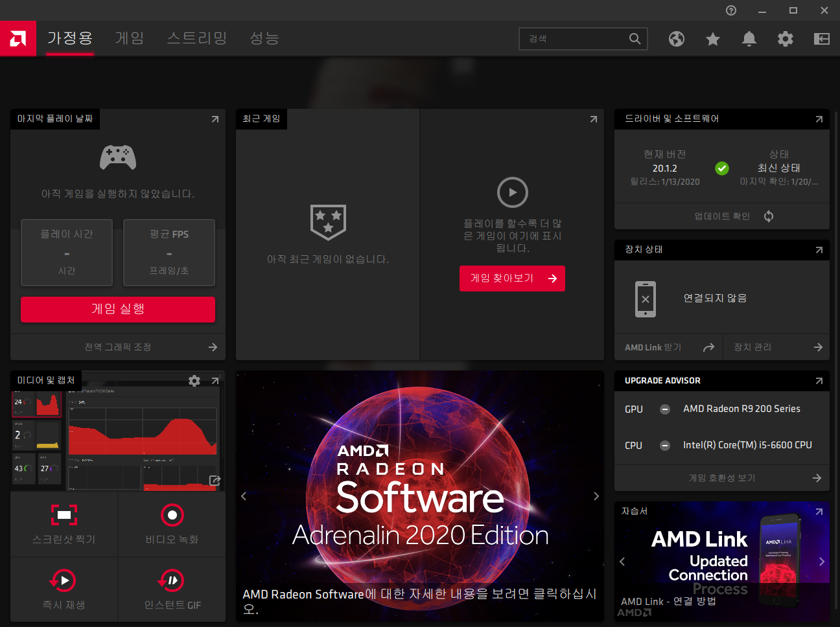Click 연결되지 않음 status text
The height and width of the screenshot is (627, 840).
pos(716,298)
